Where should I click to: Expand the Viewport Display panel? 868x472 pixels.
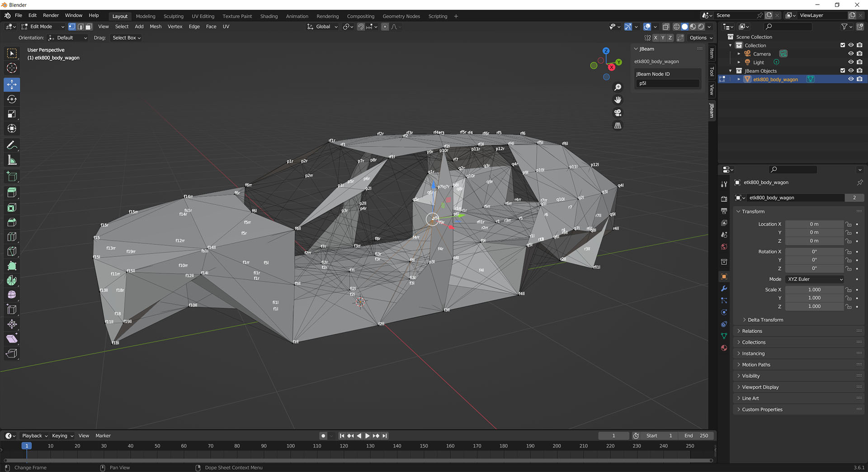(x=760, y=387)
